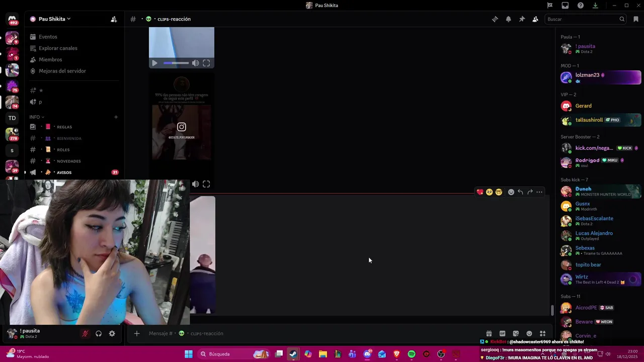The height and width of the screenshot is (362, 644).
Task: Open user settings gear icon
Action: [112, 333]
